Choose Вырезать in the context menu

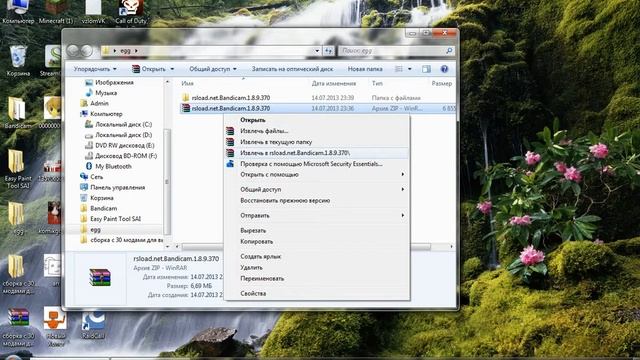(317, 231)
